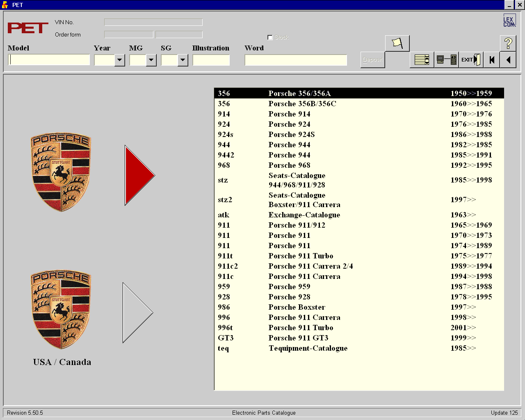Focus the Model input field

point(49,60)
